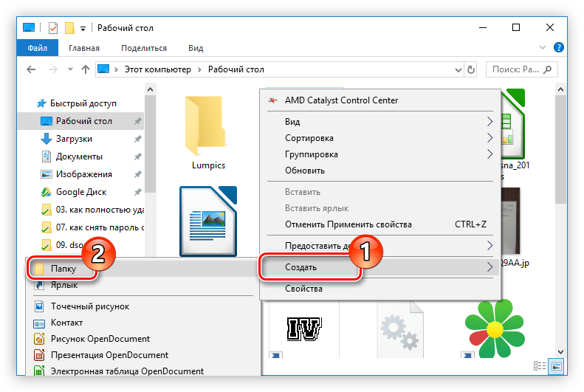Click the Контакт contact card icon
This screenshot has height=392, width=584.
point(39,323)
